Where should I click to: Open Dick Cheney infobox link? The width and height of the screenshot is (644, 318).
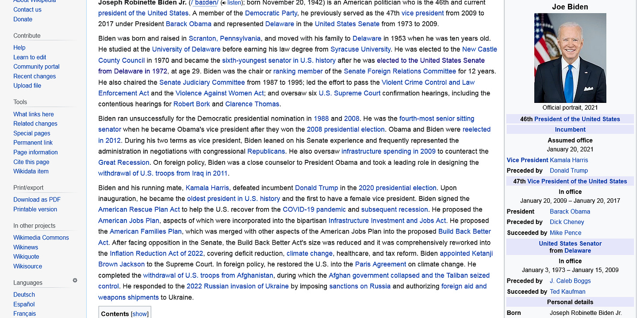[567, 222]
